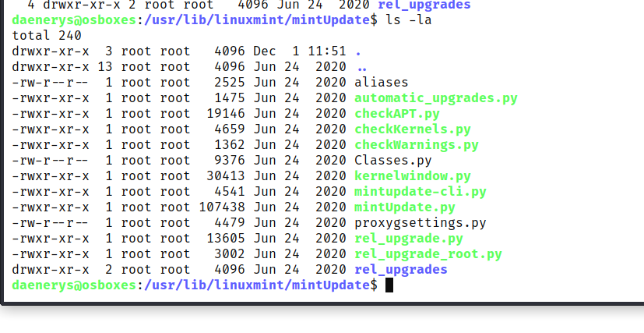Click the terminal cursor at the prompt
The width and height of the screenshot is (644, 333).
click(389, 285)
